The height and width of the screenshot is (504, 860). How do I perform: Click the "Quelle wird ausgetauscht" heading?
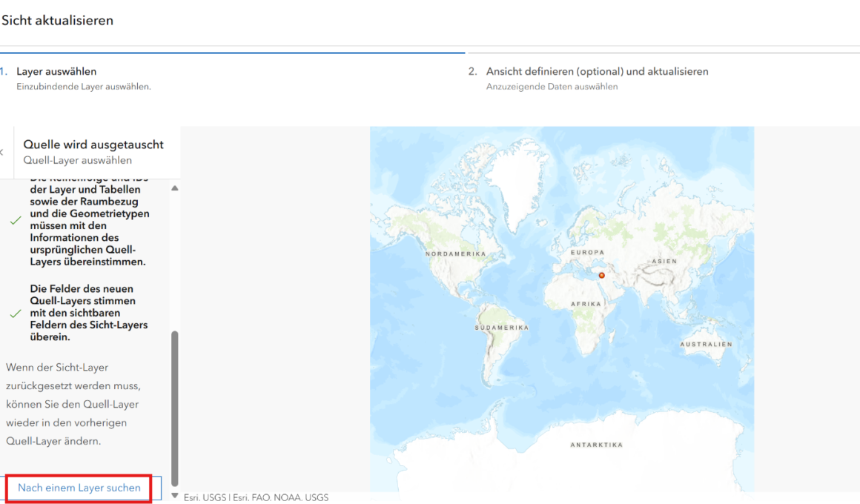pyautogui.click(x=93, y=145)
